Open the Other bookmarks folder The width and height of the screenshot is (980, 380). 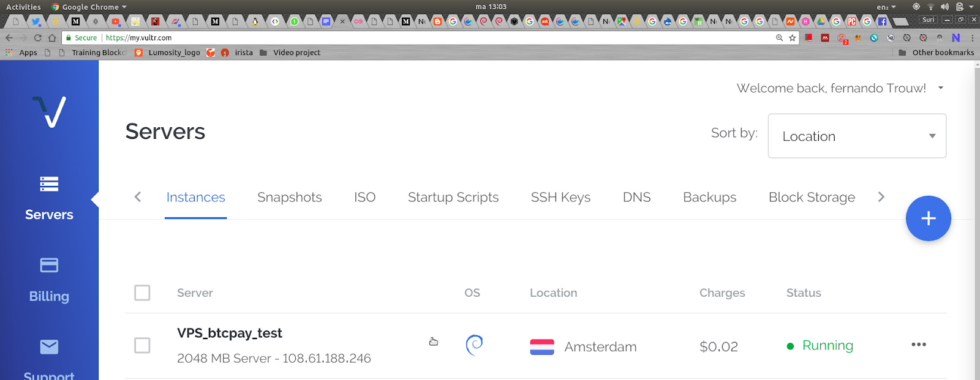[x=937, y=53]
